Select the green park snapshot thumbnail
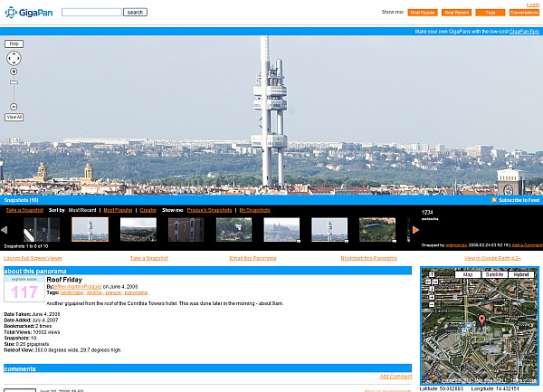This screenshot has height=392, width=543. coord(377,230)
